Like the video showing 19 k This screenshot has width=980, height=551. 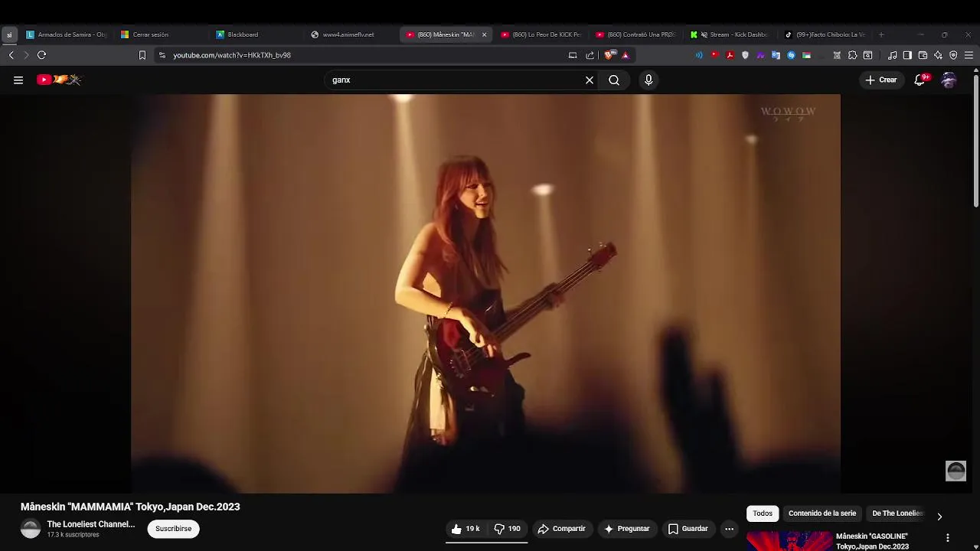click(x=465, y=529)
